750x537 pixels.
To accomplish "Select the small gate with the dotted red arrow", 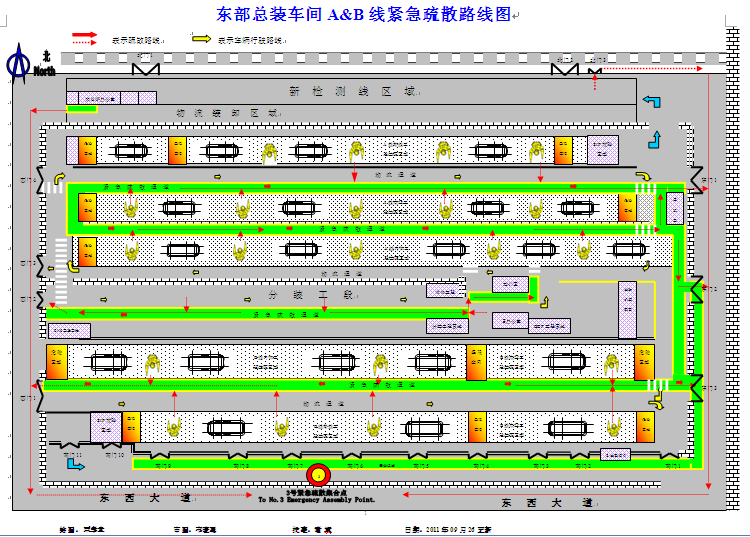I will (595, 72).
